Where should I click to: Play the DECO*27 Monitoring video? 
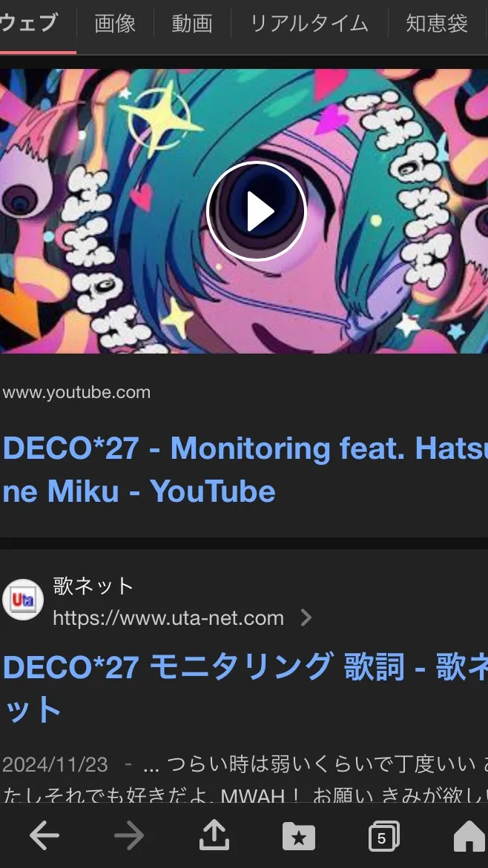click(257, 211)
